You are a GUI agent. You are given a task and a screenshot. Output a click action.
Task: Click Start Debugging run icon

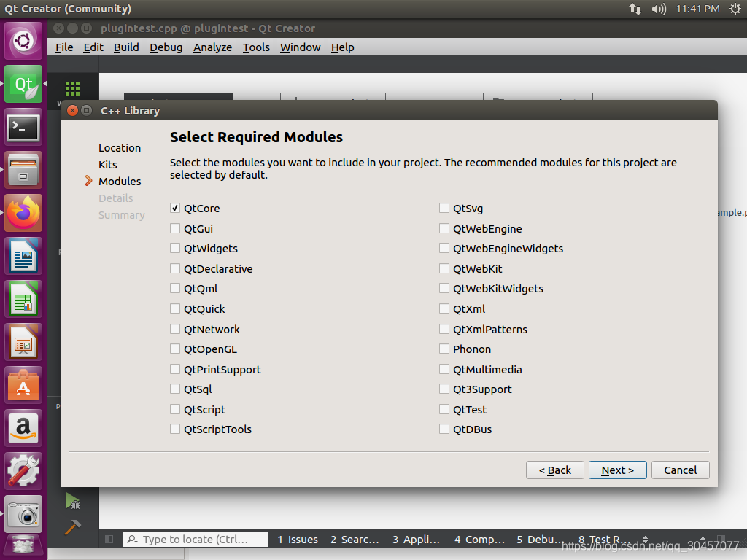73,501
